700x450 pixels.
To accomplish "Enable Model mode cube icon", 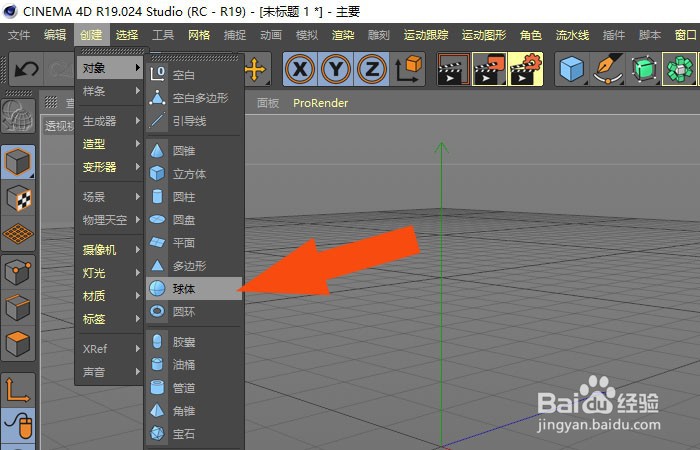I will click(x=18, y=162).
